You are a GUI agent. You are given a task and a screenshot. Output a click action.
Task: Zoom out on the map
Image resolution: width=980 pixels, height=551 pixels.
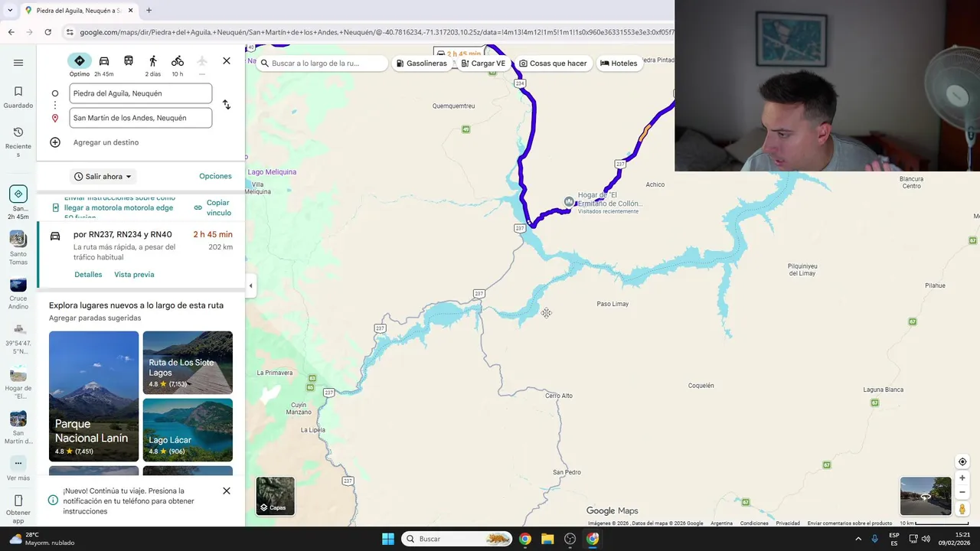tap(962, 492)
